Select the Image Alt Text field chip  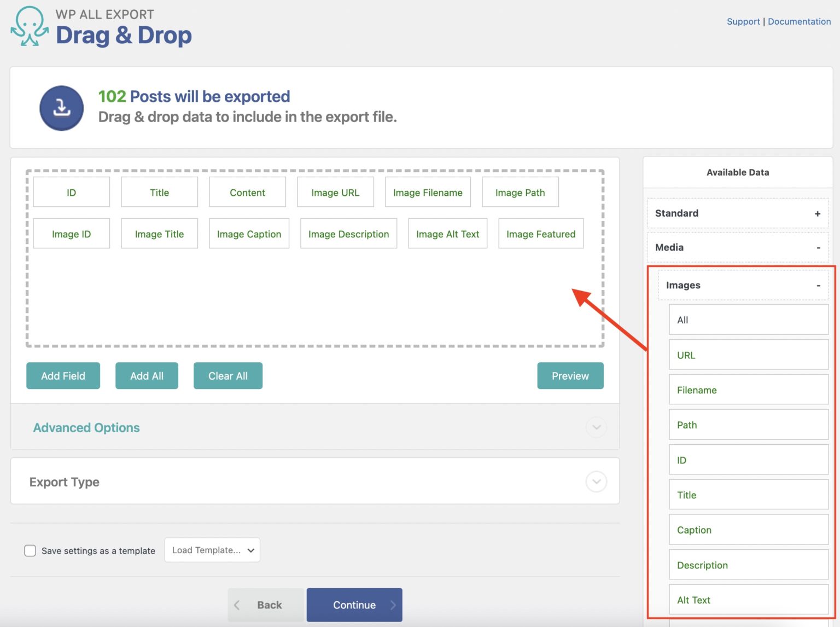[447, 234]
